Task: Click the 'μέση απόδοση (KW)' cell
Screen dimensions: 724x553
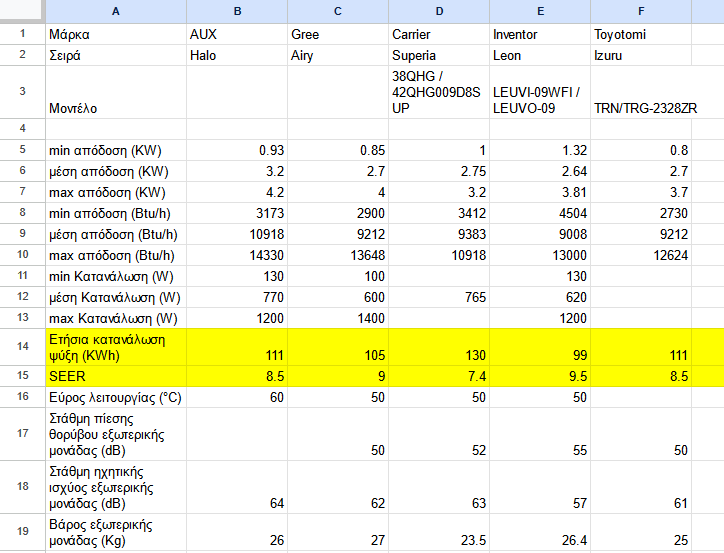Action: [116, 171]
